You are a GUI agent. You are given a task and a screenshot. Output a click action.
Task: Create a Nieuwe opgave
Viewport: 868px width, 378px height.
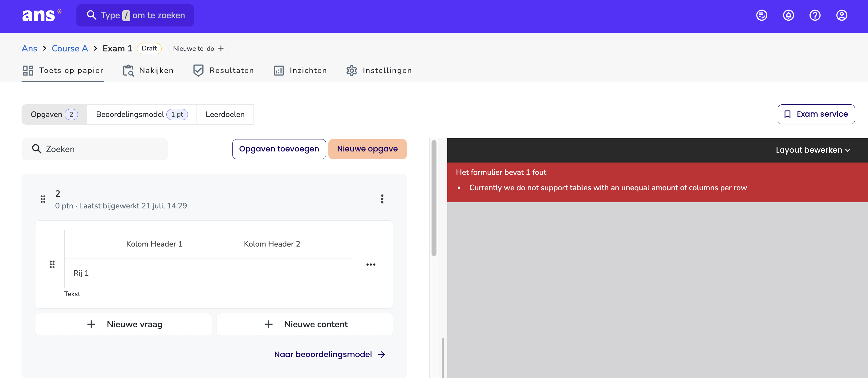click(367, 149)
